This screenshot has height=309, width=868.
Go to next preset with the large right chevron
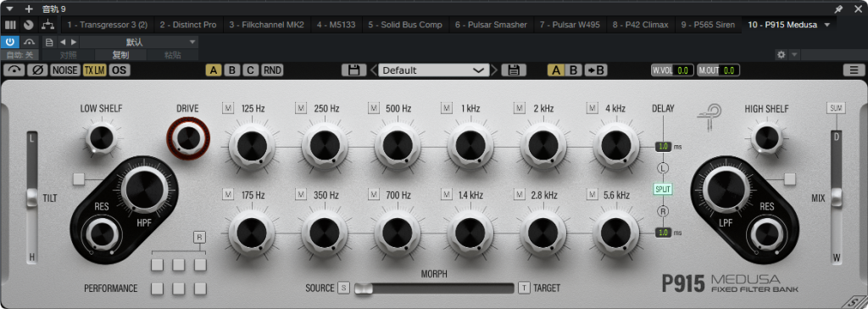click(494, 70)
